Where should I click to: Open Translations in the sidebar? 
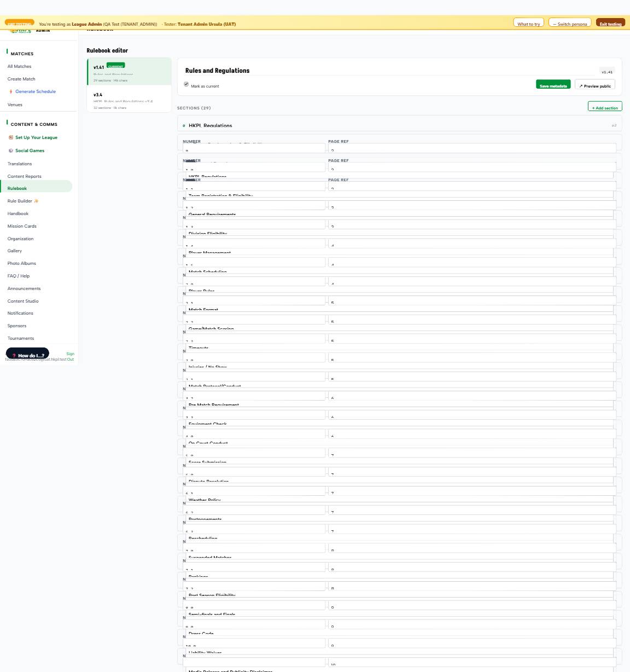20,164
